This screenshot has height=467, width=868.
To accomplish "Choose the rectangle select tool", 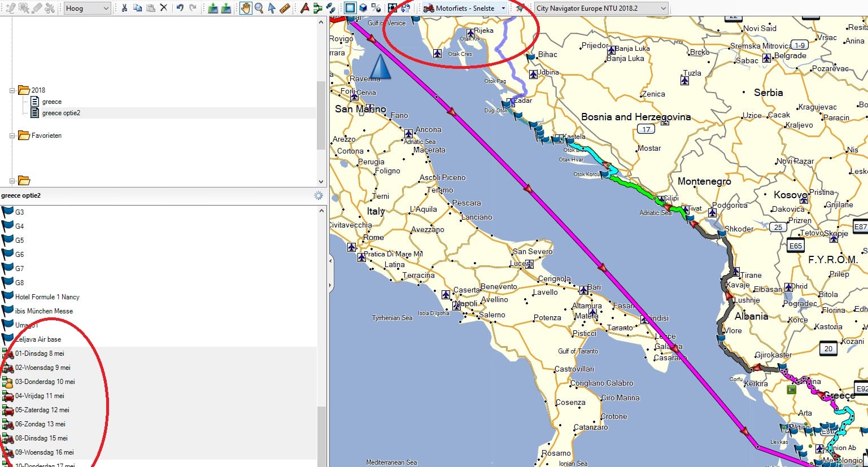I will point(24,8).
